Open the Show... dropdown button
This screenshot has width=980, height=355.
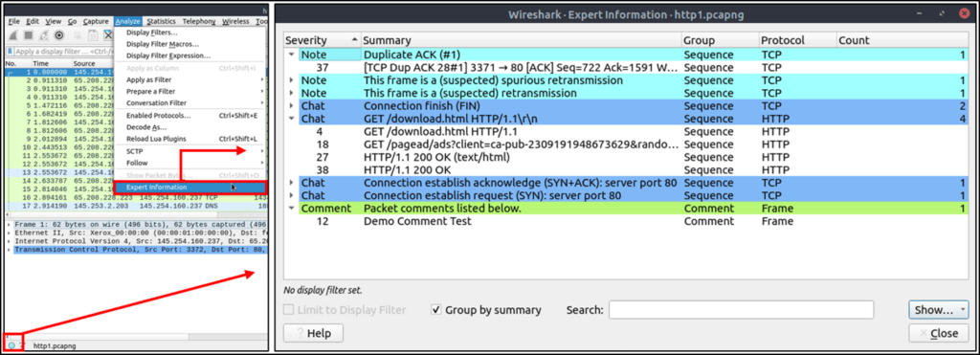[x=938, y=309]
